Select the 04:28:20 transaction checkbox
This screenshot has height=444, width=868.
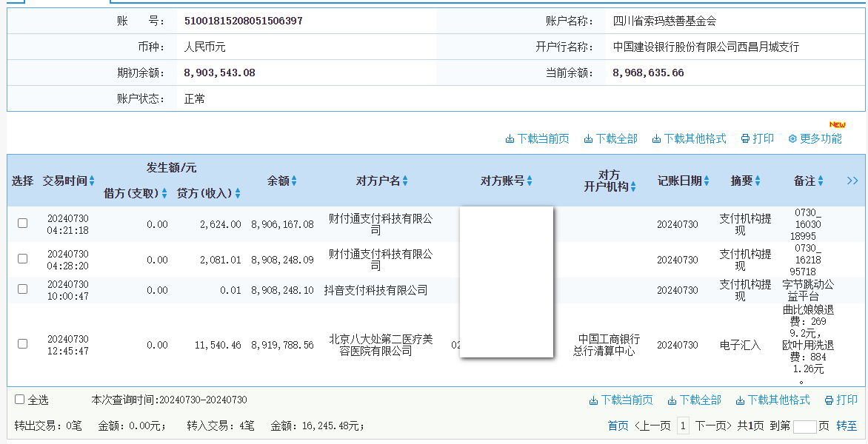point(23,259)
